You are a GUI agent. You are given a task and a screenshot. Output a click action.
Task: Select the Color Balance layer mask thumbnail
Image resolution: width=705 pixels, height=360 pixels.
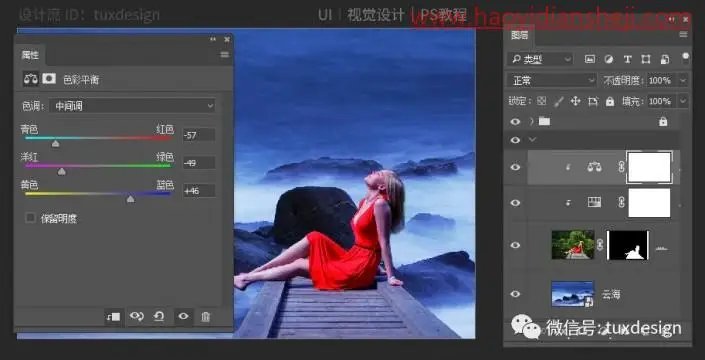(649, 167)
